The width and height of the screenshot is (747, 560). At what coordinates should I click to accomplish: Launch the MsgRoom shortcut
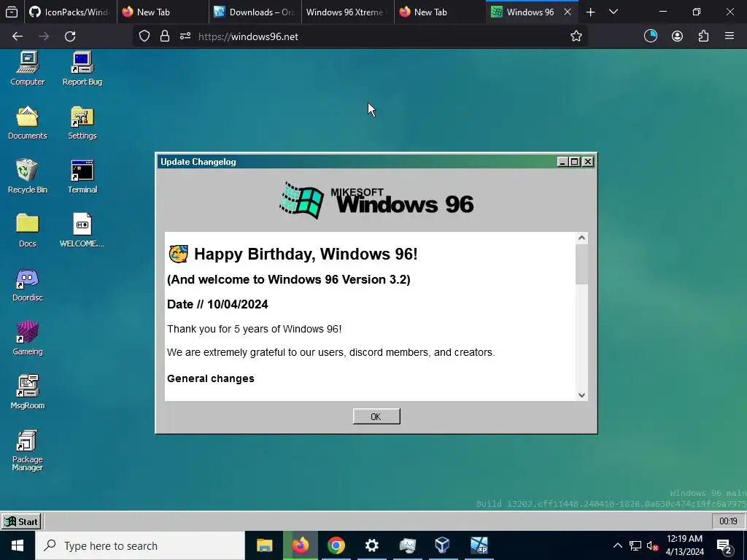click(x=28, y=392)
